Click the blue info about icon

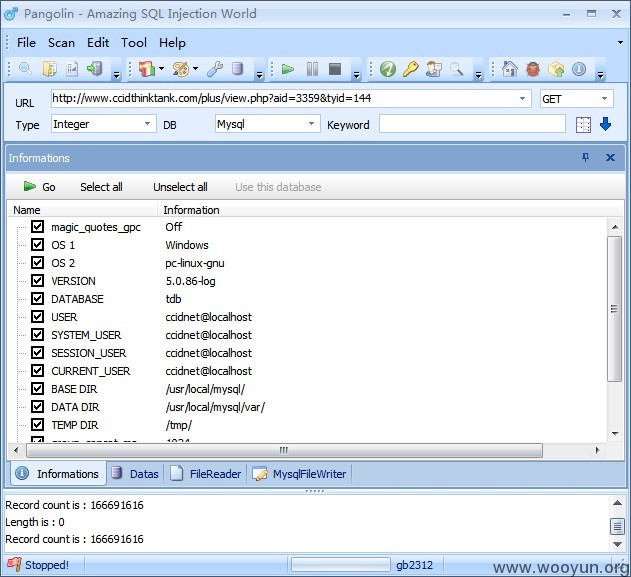coord(579,69)
